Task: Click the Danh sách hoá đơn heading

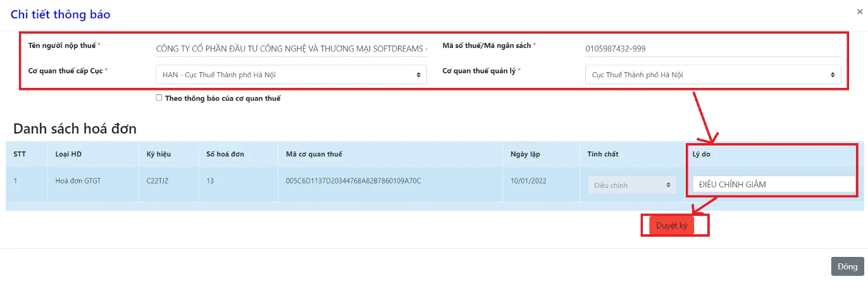Action: point(75,128)
